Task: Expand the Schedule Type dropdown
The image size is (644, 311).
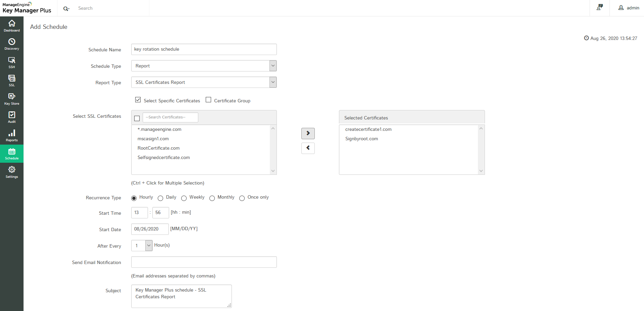Action: pyautogui.click(x=273, y=66)
